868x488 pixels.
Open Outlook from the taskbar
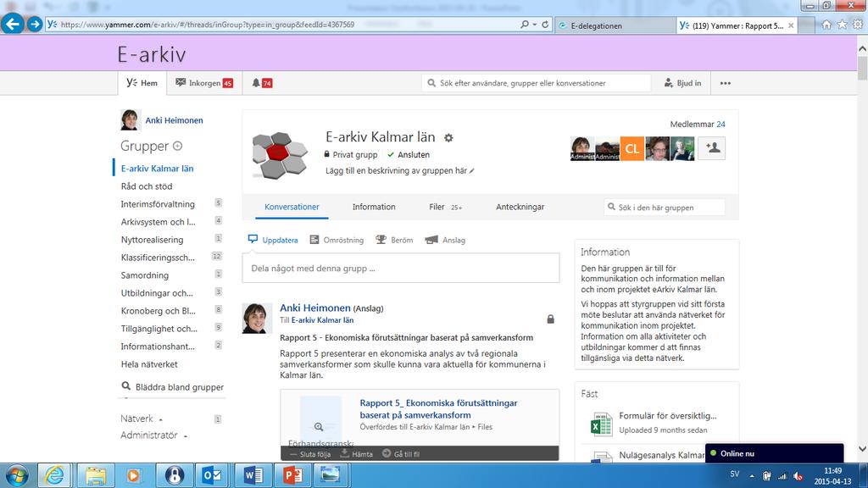tap(212, 475)
